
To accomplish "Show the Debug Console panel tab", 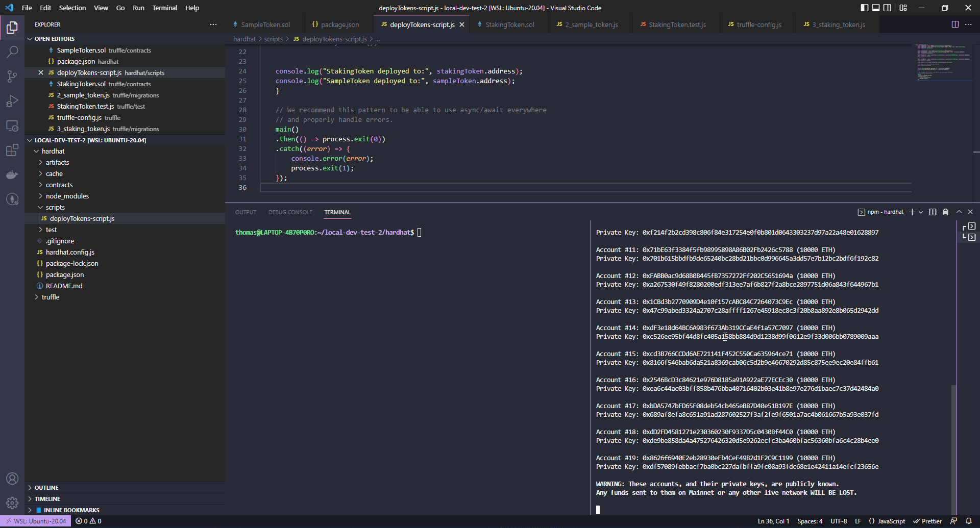I will pyautogui.click(x=290, y=212).
